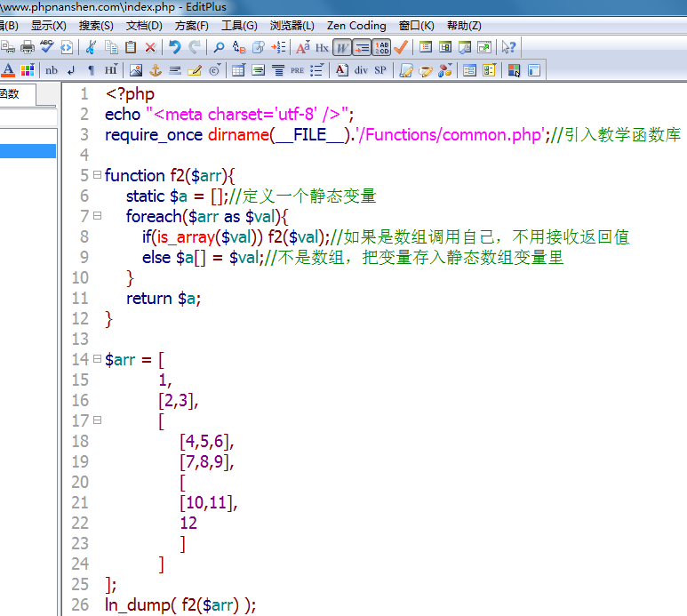Click line number 26 in gutter
This screenshot has height=616, width=687.
coord(80,604)
